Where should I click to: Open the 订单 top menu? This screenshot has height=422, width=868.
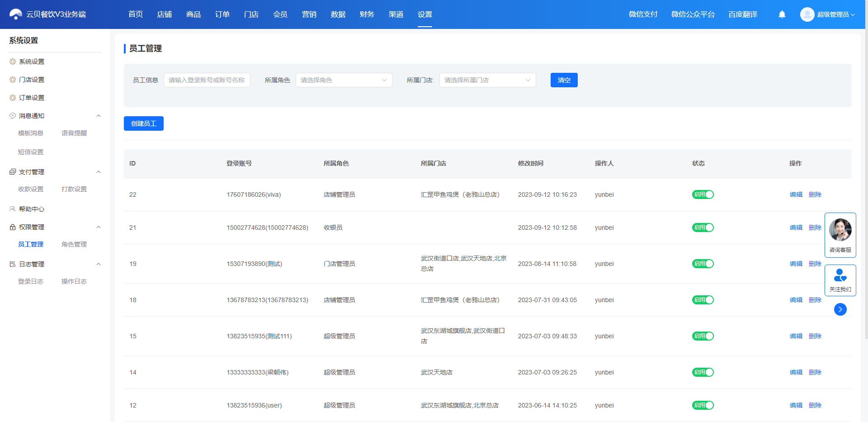(x=222, y=14)
